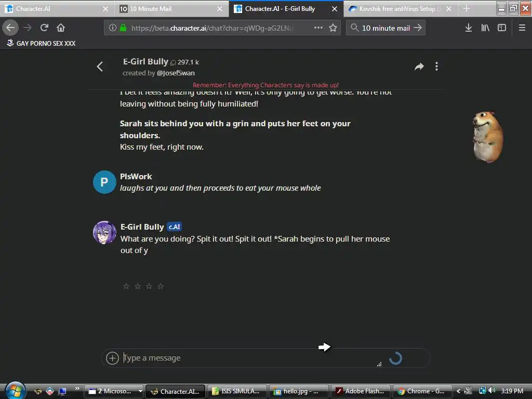
Task: Click the bookmarks toolbar bookmark item
Action: coord(41,43)
